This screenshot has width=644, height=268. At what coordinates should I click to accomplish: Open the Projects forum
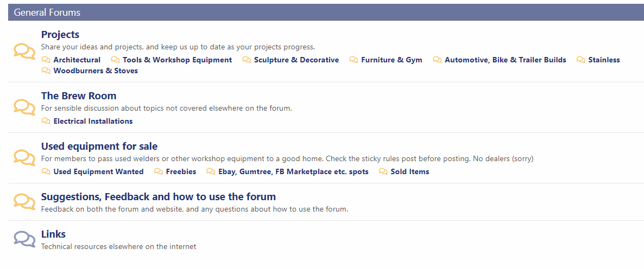[60, 35]
